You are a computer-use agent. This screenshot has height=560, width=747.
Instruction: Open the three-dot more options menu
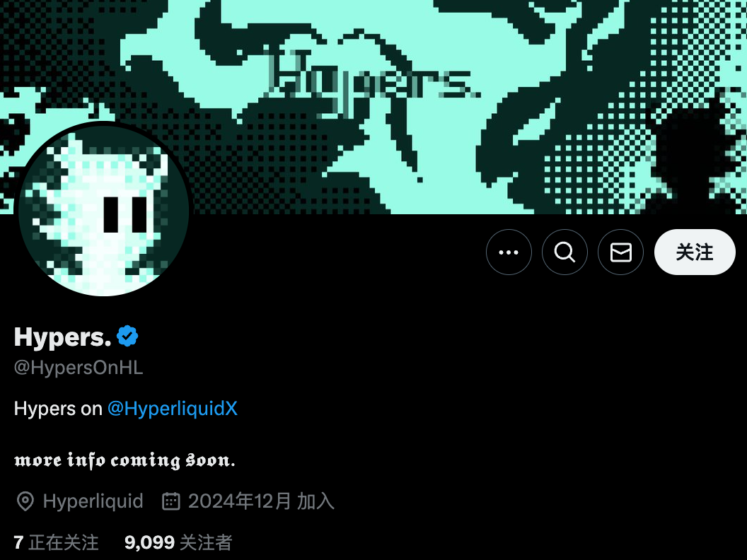coord(509,252)
